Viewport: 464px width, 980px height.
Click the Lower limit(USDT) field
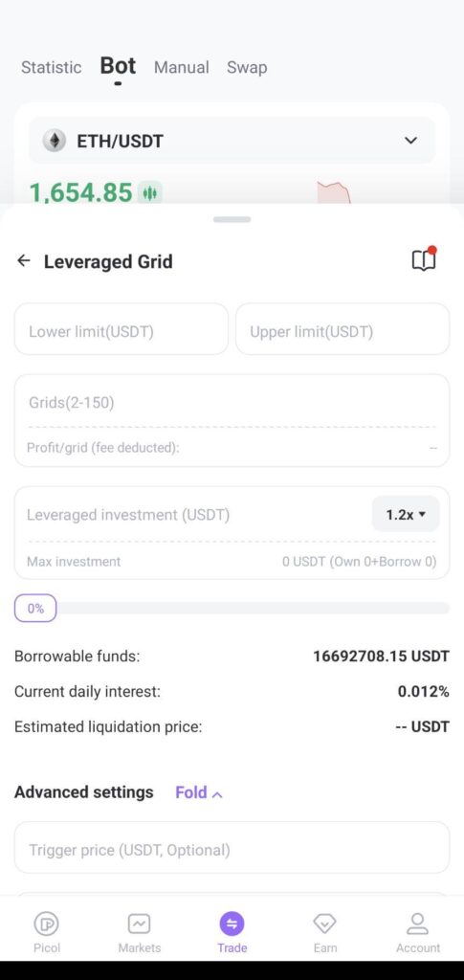coord(122,329)
